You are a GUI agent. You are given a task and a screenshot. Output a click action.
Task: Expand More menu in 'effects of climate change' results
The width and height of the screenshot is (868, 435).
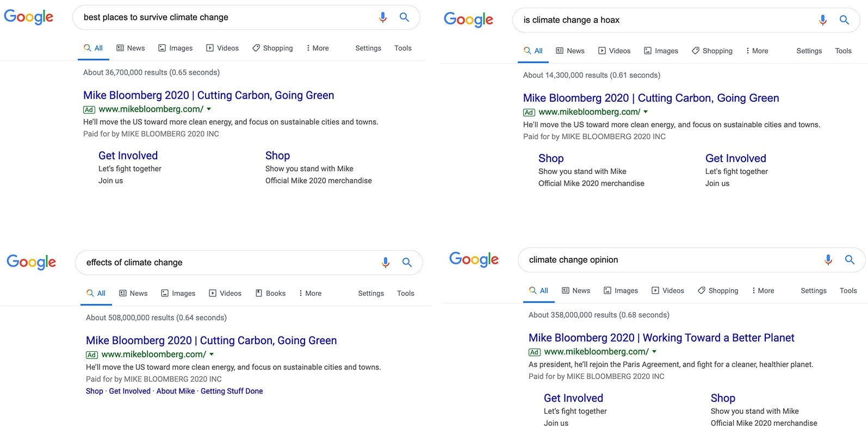point(310,293)
